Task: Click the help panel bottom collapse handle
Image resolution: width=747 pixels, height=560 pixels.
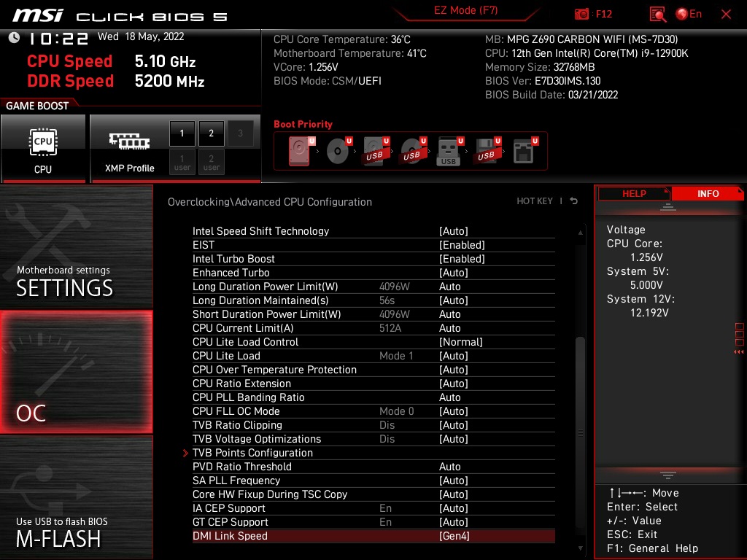Action: [668, 475]
